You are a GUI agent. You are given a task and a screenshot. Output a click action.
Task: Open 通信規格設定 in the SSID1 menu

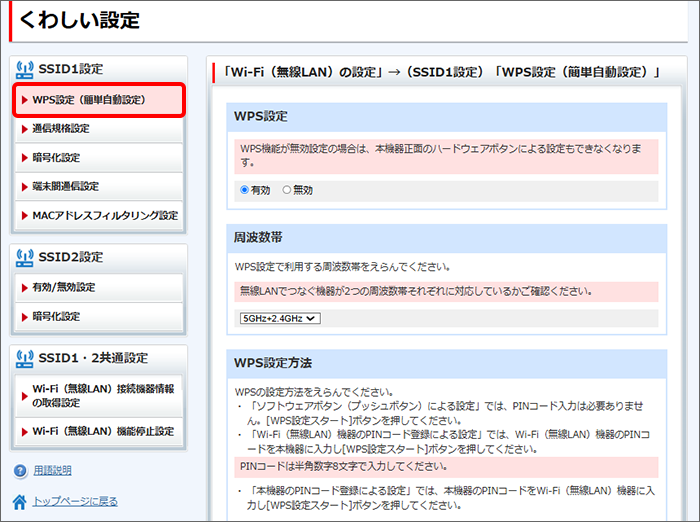98,129
